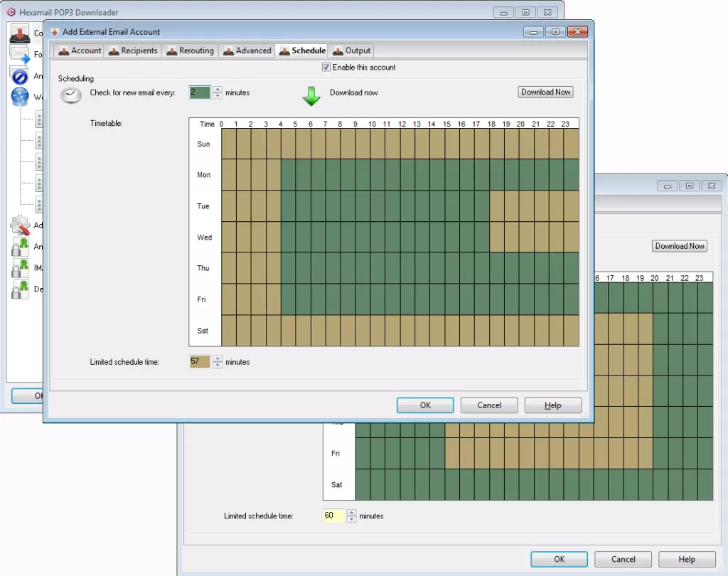Toggle the Sun hour 0 timetable cell
The height and width of the screenshot is (576, 728).
coord(228,144)
